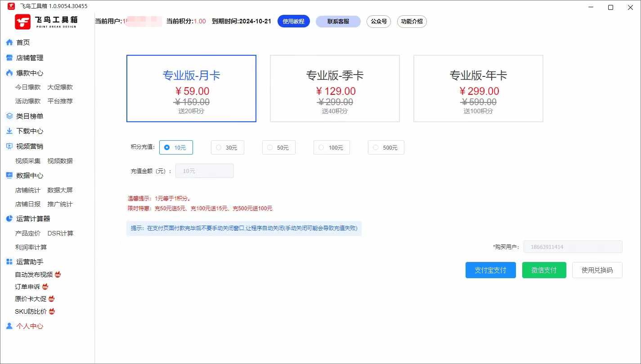Screen dimensions: 641x364
Task: Pay with 支付宝支付 button
Action: click(x=490, y=270)
